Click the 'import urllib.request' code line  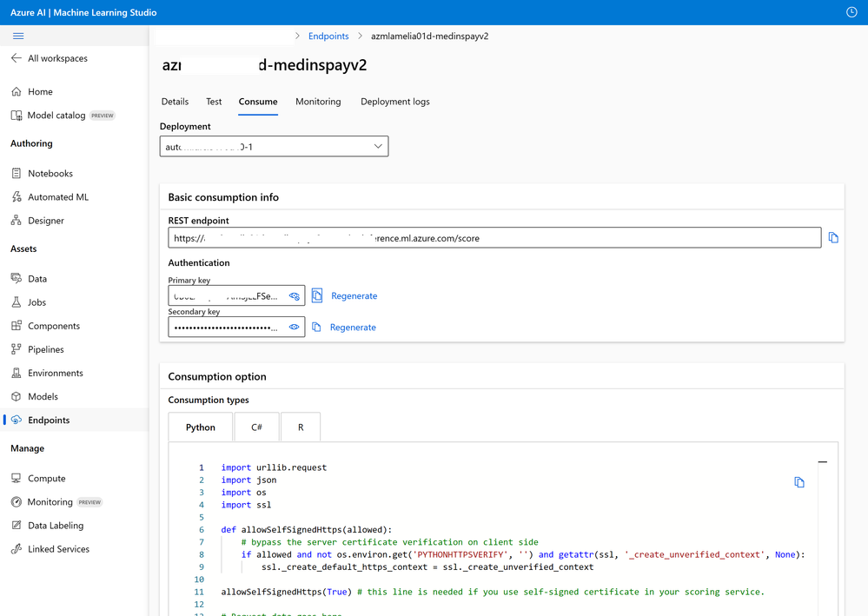tap(274, 467)
